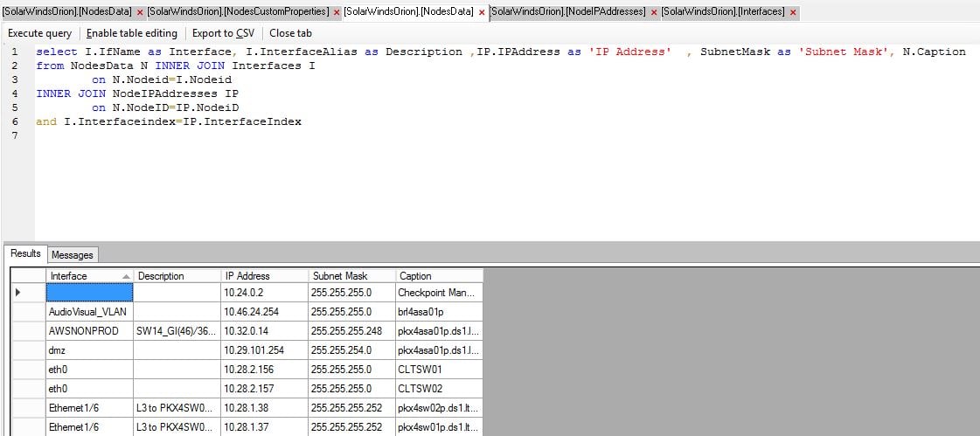Select the empty highlighted Interface cell in first row

[89, 293]
